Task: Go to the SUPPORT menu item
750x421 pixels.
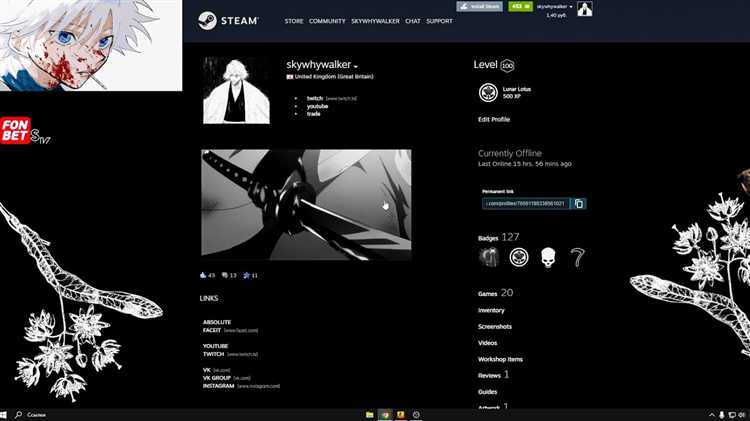Action: click(x=439, y=21)
